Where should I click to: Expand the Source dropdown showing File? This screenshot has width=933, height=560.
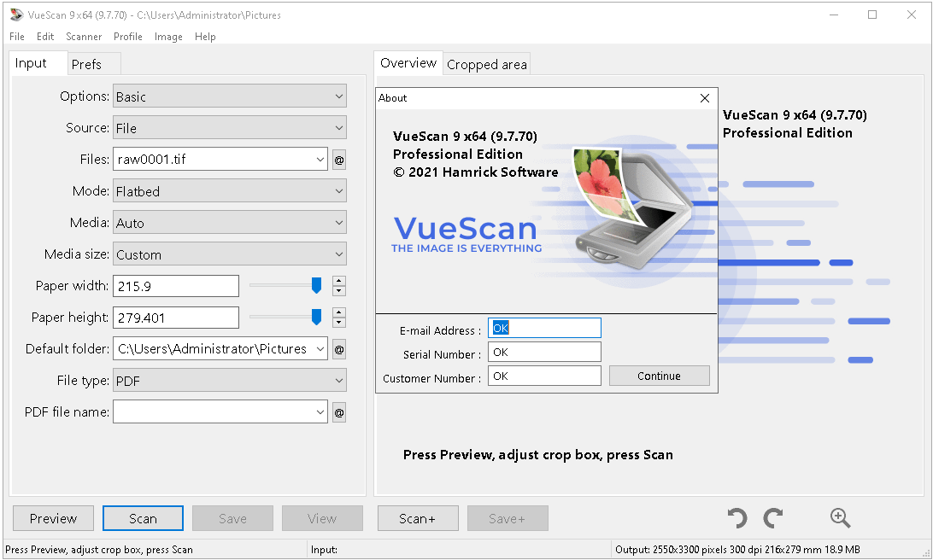pyautogui.click(x=230, y=128)
